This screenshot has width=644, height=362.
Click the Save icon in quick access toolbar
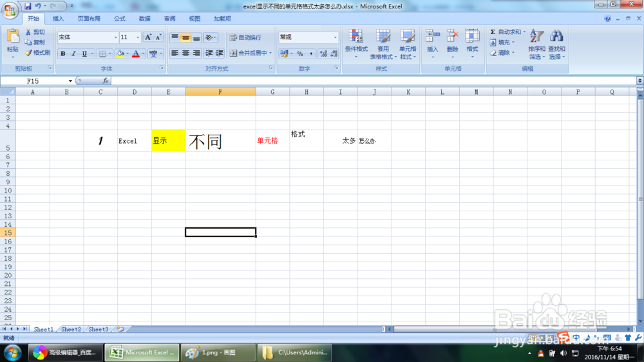[x=28, y=6]
